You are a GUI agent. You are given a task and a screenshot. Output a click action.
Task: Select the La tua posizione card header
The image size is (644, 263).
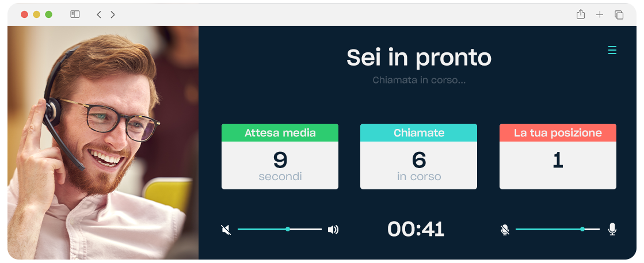pos(558,133)
